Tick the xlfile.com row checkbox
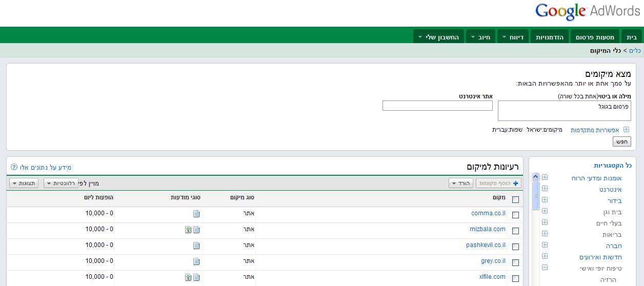This screenshot has width=644, height=286. [515, 279]
